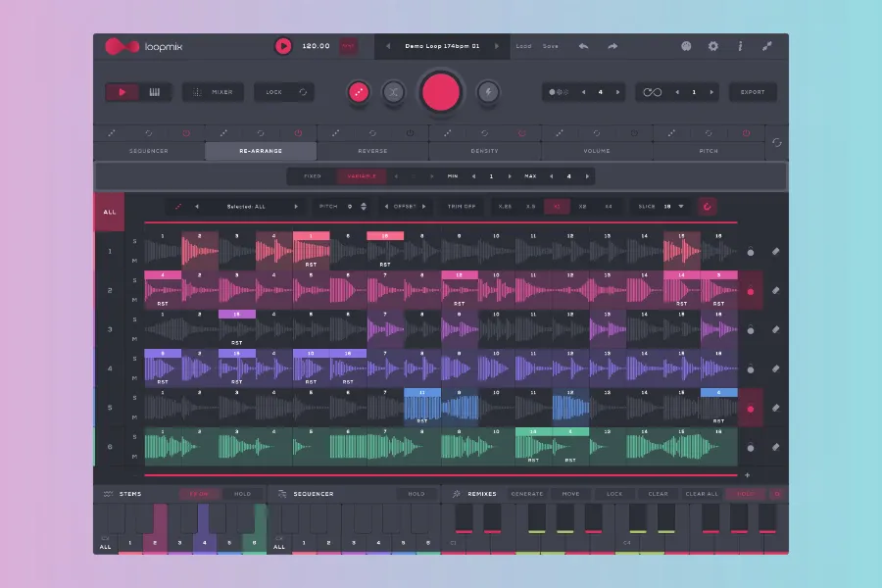882x588 pixels.
Task: Open the Density tab
Action: (x=484, y=151)
